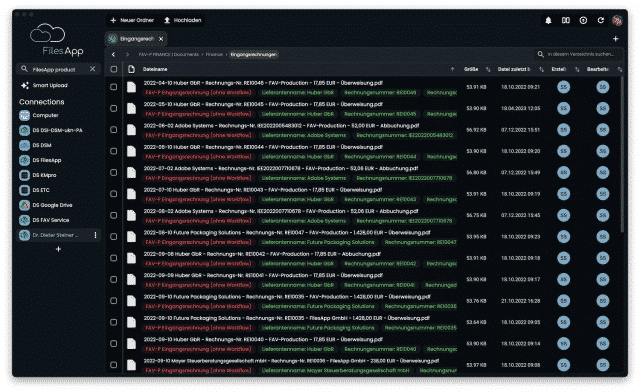This screenshot has height=392, width=640.
Task: Open the info circle icon
Action: pos(583,20)
